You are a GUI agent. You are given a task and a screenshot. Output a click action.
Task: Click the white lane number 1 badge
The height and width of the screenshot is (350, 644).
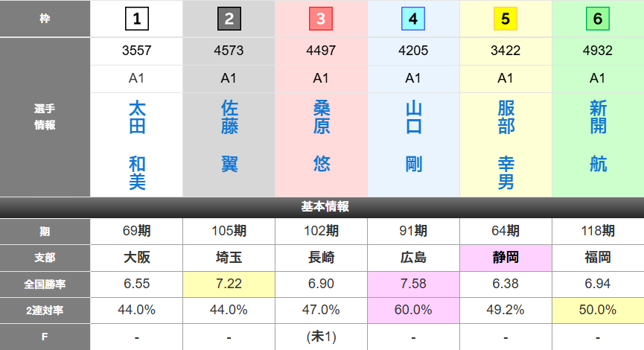coord(137,19)
